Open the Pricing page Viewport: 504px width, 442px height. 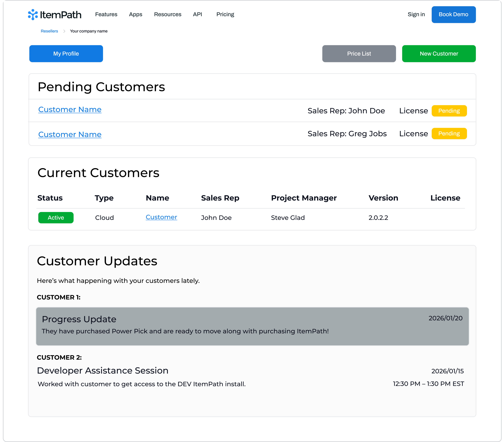click(225, 14)
